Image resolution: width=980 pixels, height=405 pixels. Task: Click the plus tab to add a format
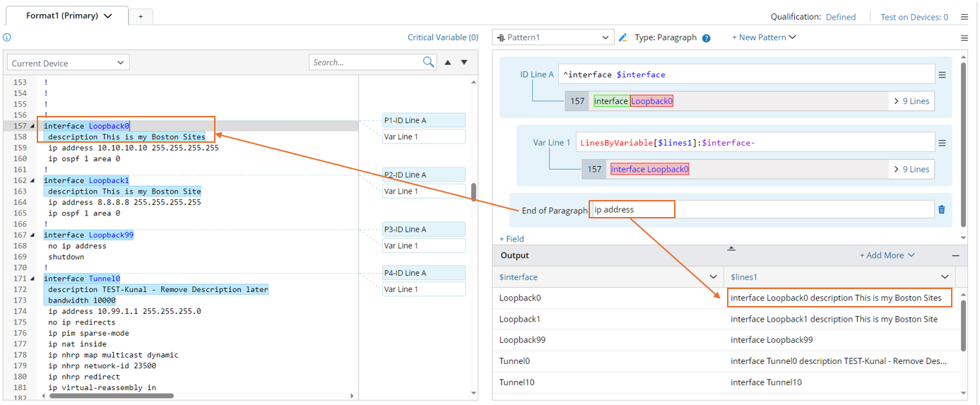(141, 16)
